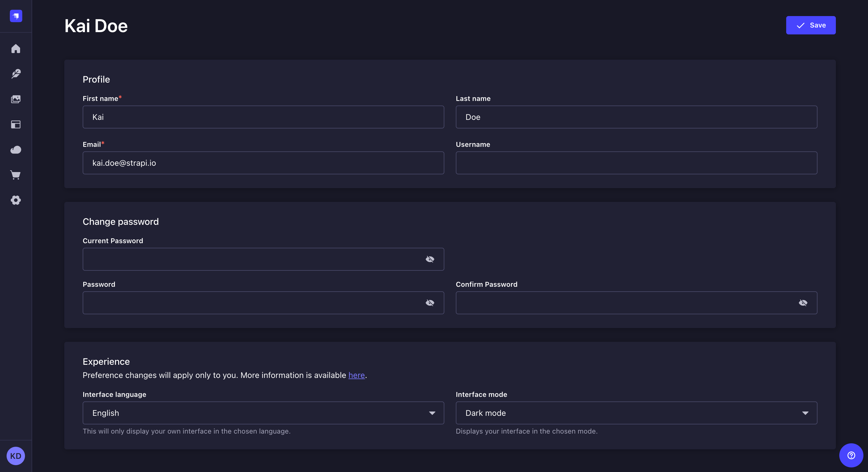Open the Home dashboard from sidebar
This screenshot has height=472, width=868.
[15, 49]
